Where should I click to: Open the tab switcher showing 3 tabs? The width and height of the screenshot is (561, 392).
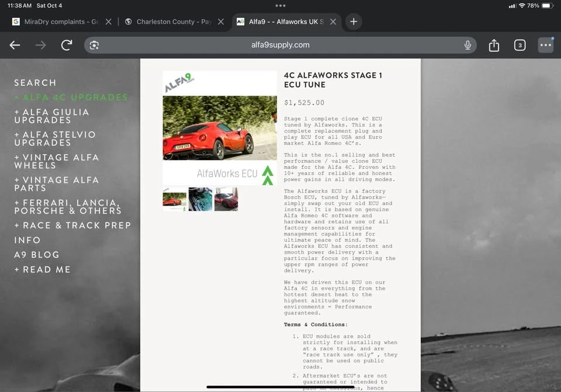pos(520,45)
